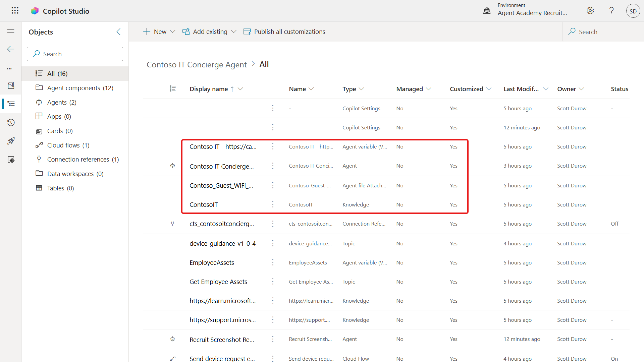The height and width of the screenshot is (362, 644).
Task: Toggle the hamburger navigation menu
Action: [x=11, y=31]
